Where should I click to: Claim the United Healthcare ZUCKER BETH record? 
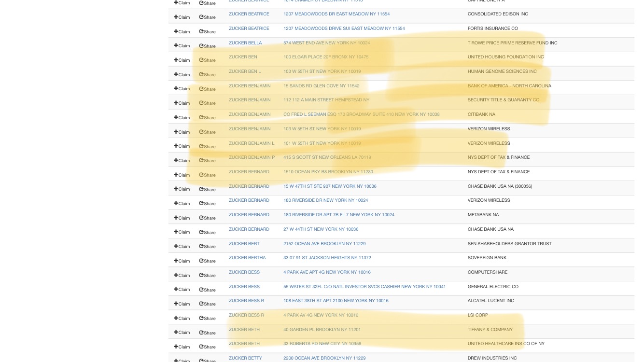(182, 347)
